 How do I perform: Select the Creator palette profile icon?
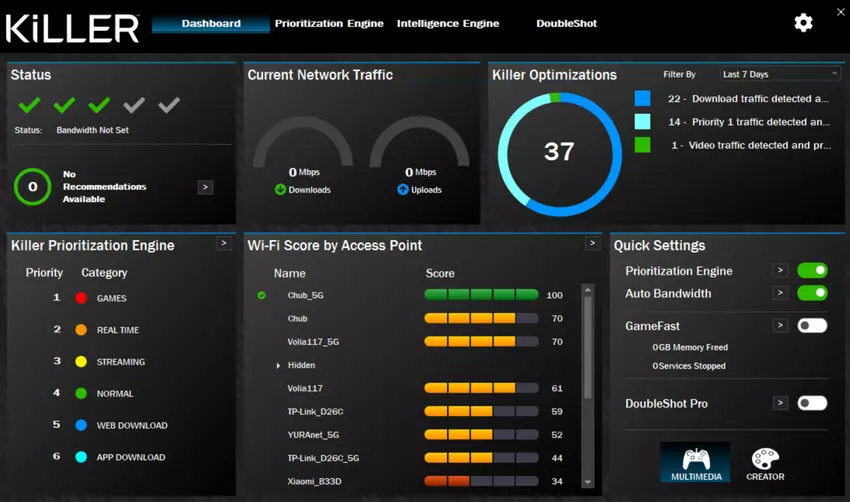point(765,461)
